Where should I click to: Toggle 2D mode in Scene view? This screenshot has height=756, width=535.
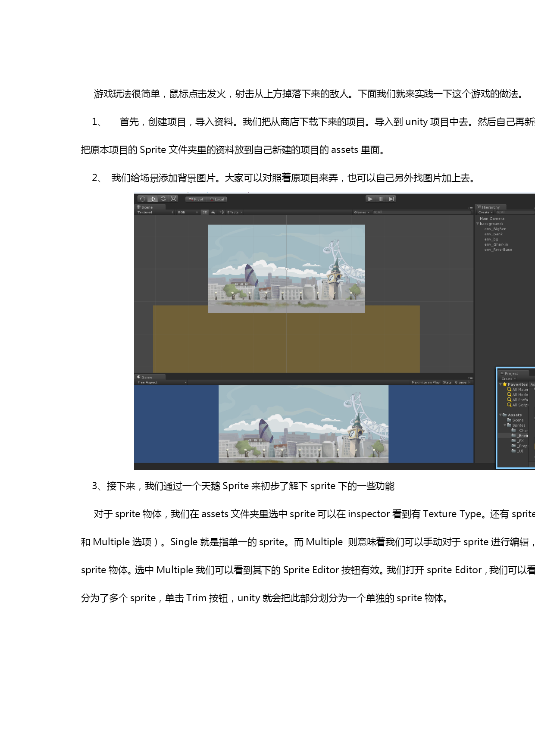205,212
